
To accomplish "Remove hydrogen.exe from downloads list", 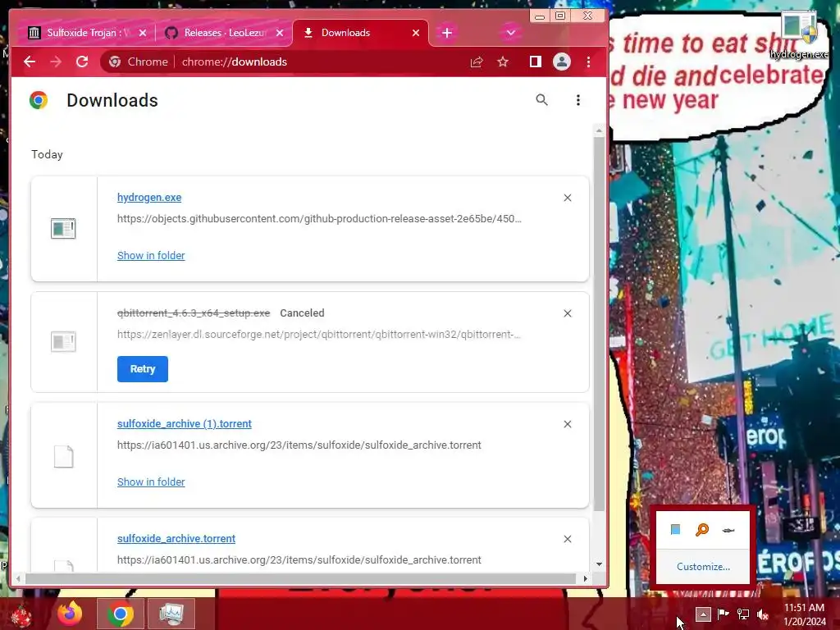I will point(568,198).
